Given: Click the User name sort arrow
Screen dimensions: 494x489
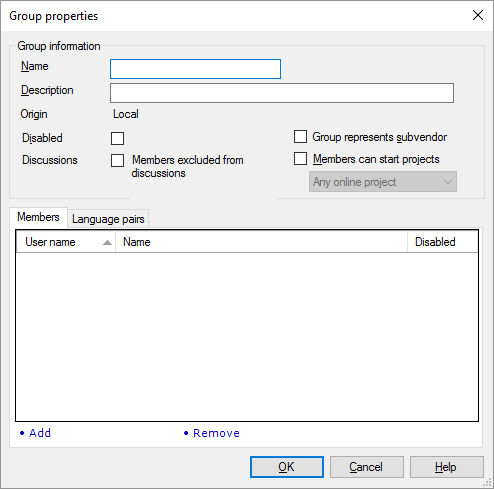Looking at the screenshot, I should point(107,243).
